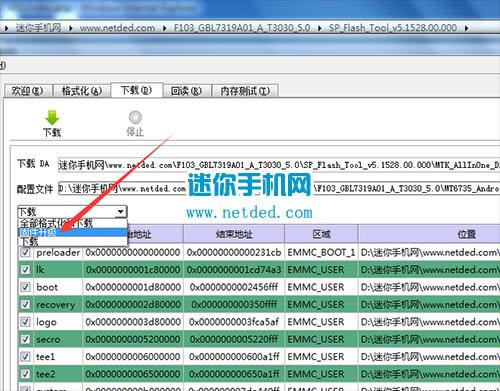
Task: Select the preloader partition name cell
Action: tap(58, 252)
